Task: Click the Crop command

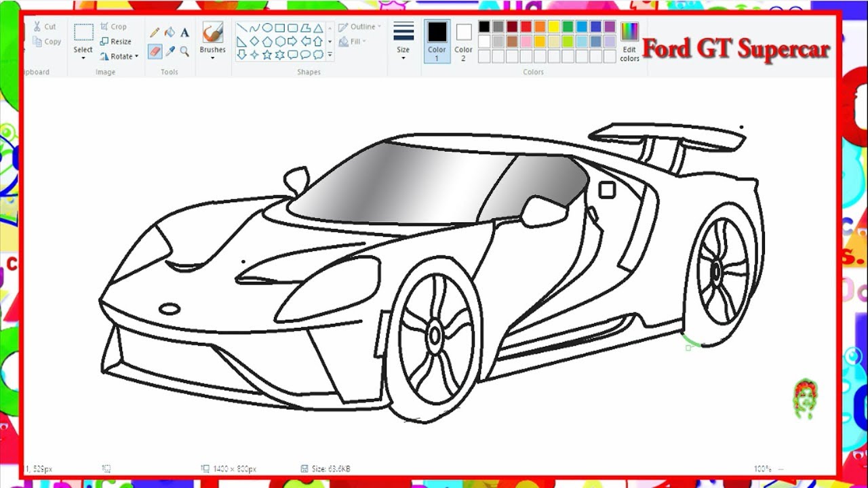Action: point(115,26)
